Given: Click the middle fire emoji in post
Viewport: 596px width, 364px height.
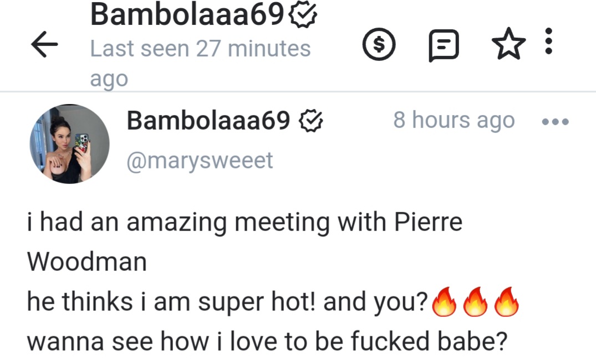Looking at the screenshot, I should click(475, 303).
